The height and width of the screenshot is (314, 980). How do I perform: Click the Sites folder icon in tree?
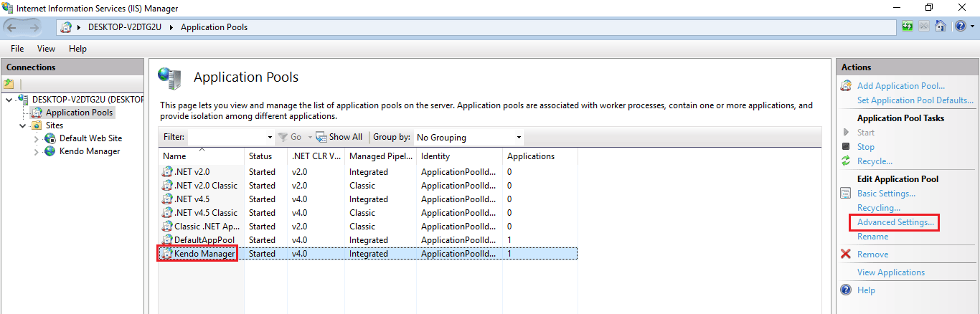point(37,125)
